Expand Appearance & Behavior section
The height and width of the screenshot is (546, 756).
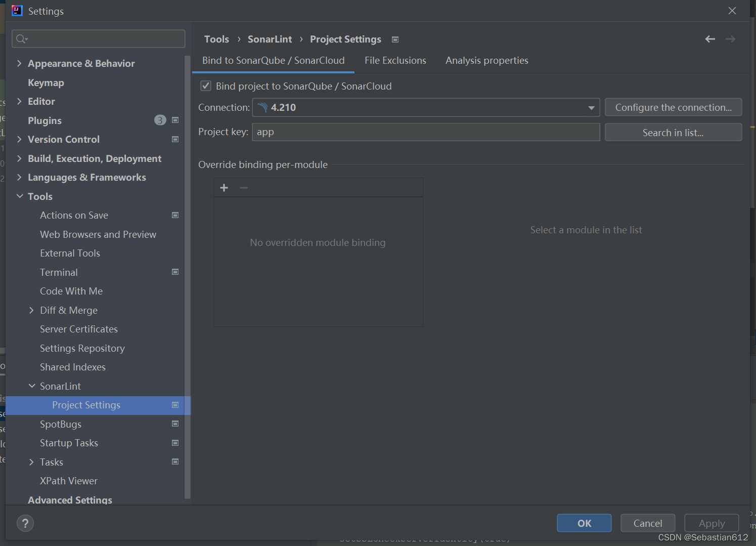click(19, 63)
